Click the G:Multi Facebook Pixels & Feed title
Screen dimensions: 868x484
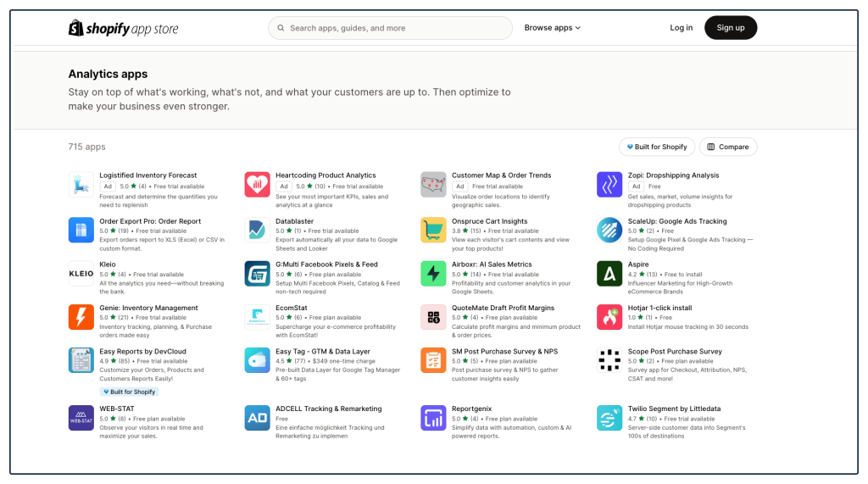point(326,264)
